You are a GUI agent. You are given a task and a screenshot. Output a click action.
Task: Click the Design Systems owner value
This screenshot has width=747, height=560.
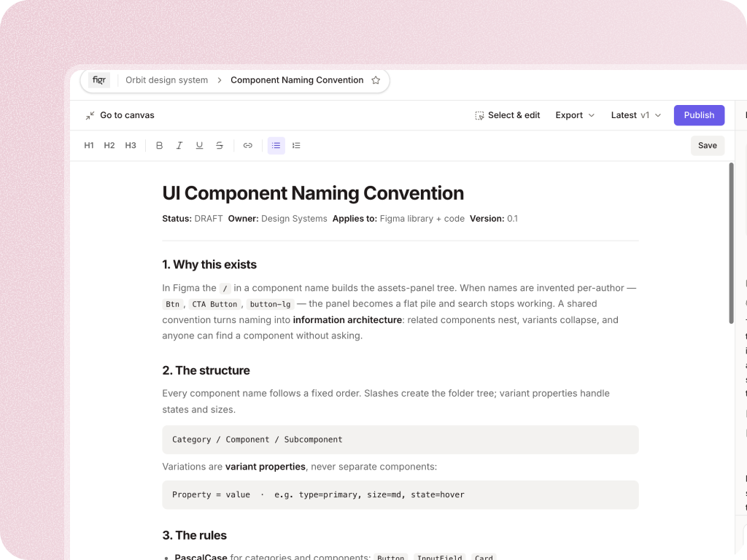(x=294, y=219)
